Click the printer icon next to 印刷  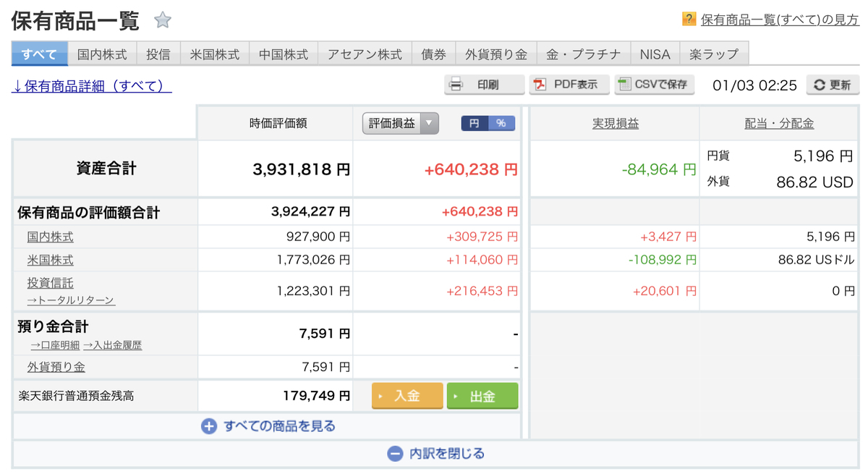[x=456, y=85]
